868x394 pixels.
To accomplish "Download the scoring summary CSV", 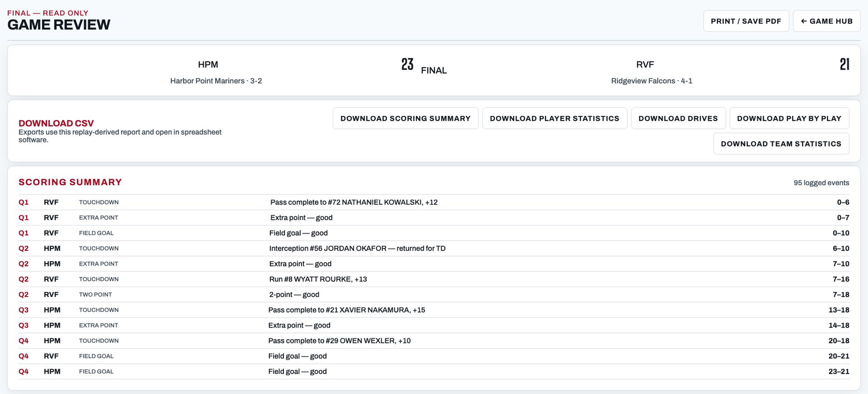I will [x=406, y=118].
